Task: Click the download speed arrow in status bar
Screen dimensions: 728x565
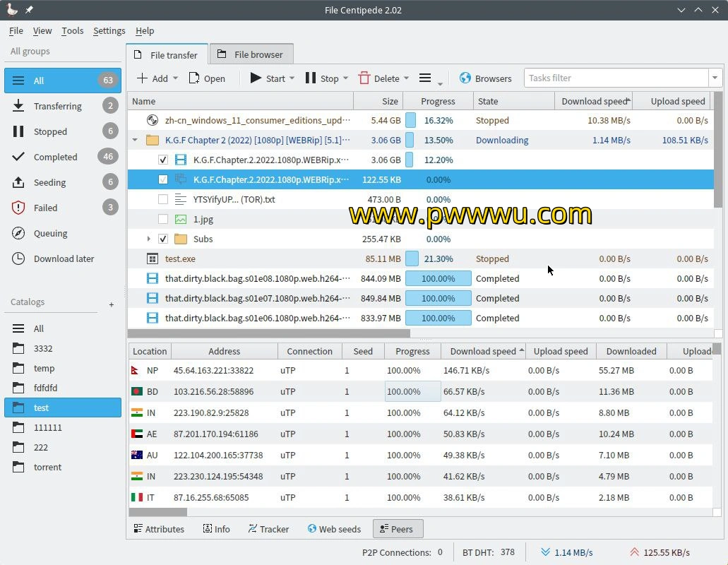Action: point(546,552)
